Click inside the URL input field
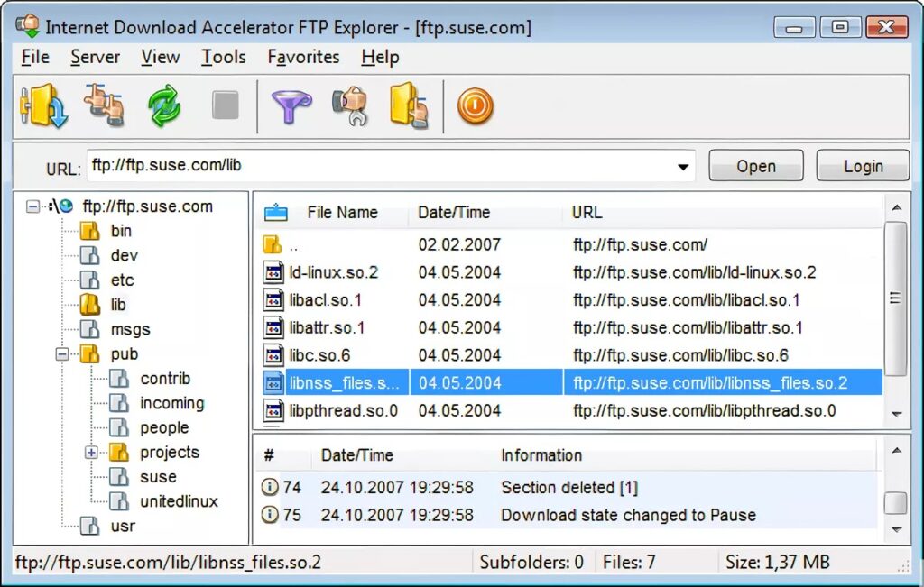Screen dimensions: 924x587 [x=361, y=166]
